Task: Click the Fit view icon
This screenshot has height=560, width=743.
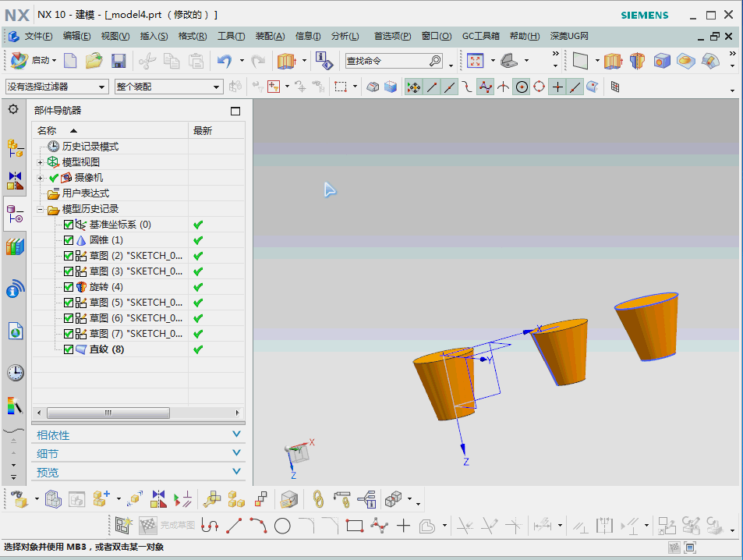Action: pyautogui.click(x=476, y=61)
